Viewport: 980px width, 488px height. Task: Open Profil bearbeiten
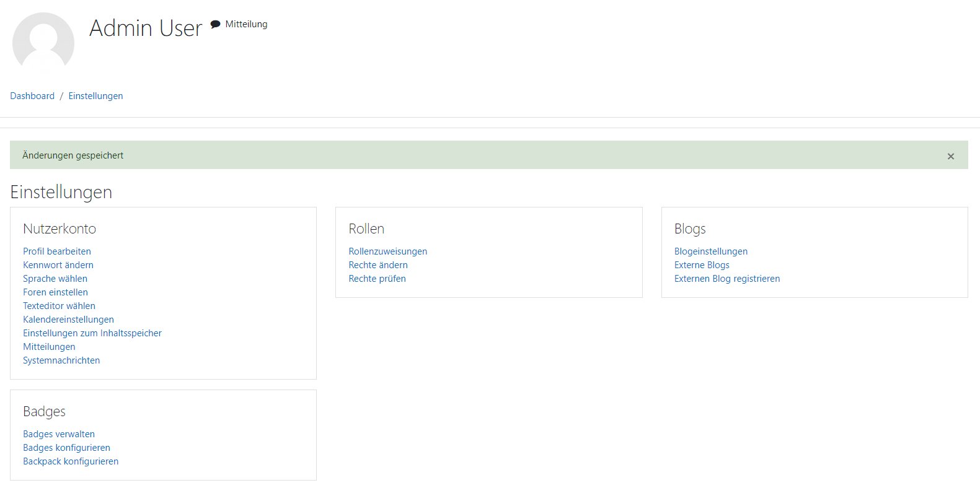pyautogui.click(x=57, y=251)
